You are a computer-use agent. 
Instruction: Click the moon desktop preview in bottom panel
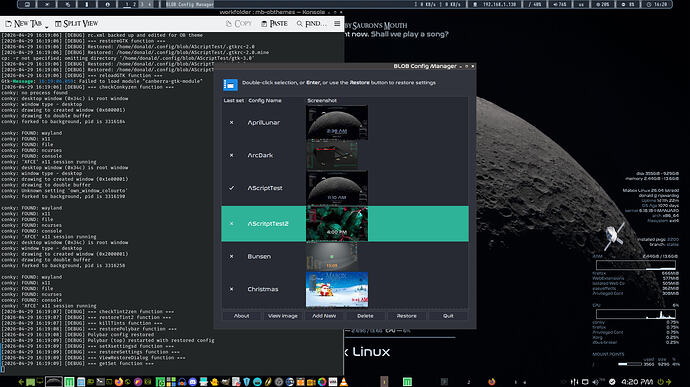click(x=54, y=381)
